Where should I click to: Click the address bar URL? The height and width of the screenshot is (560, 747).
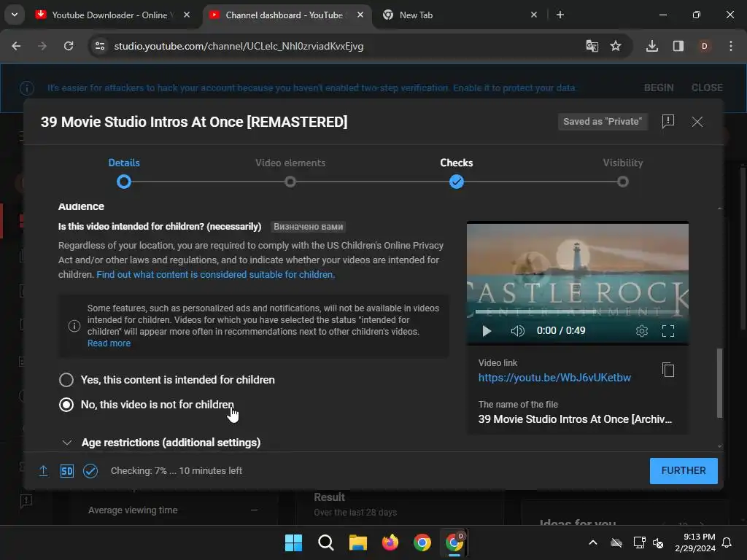pos(239,46)
